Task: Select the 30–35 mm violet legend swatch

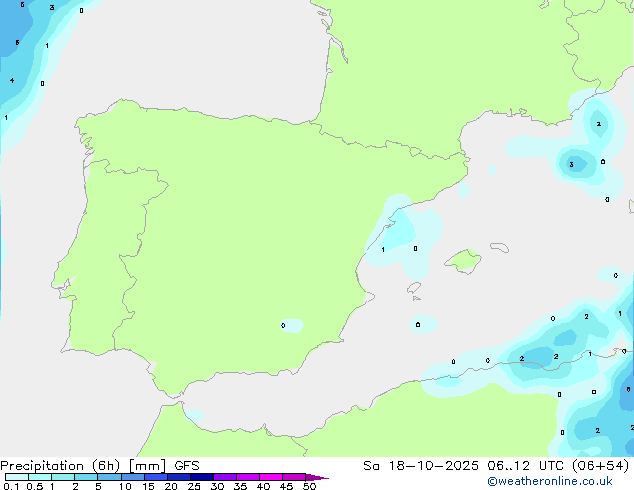Action: 225,477
